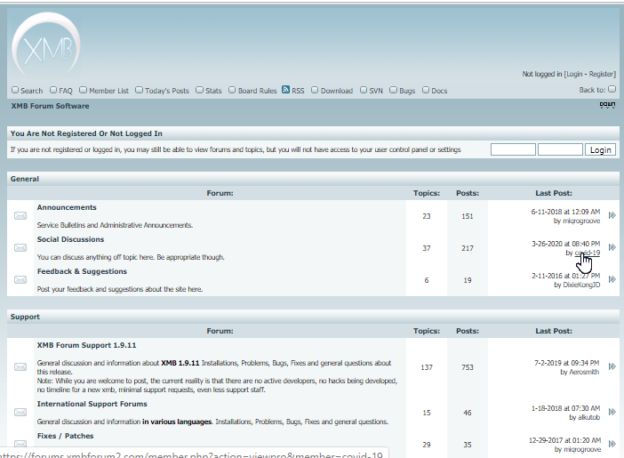Open the SVN link

[376, 91]
